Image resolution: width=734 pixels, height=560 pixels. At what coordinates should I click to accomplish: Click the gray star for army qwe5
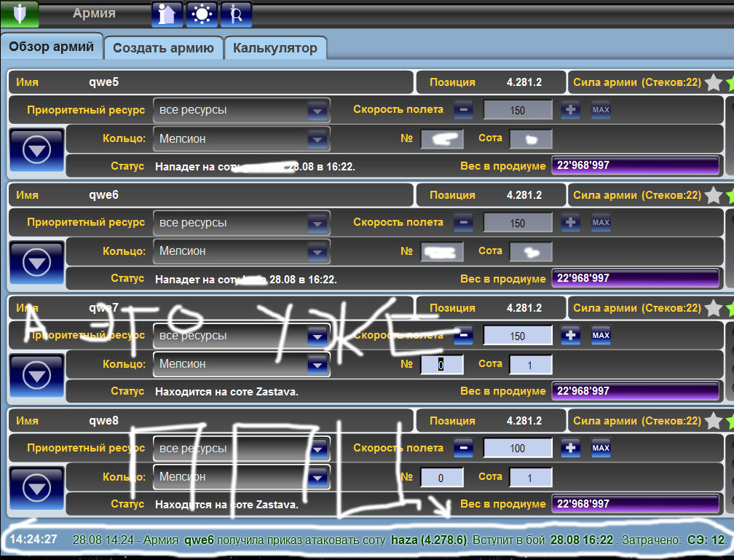[713, 83]
